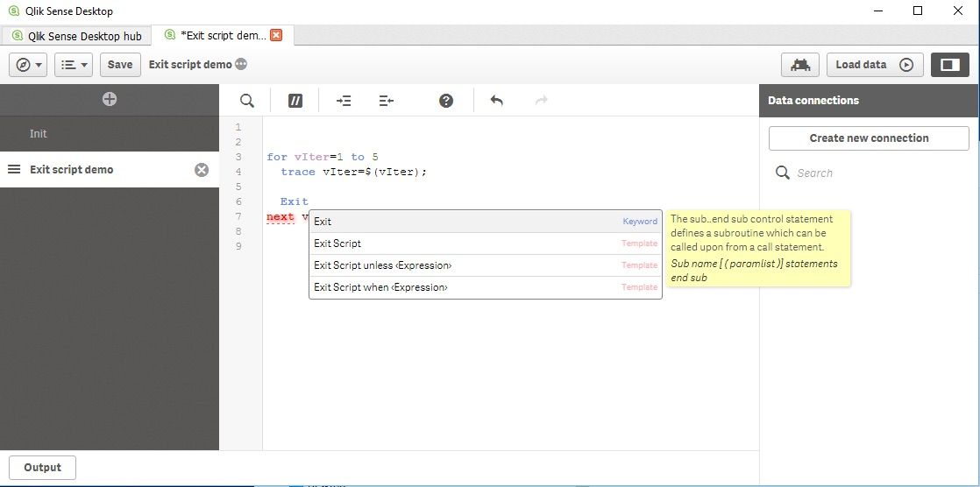
Task: Click Create new connection button
Action: pyautogui.click(x=869, y=138)
